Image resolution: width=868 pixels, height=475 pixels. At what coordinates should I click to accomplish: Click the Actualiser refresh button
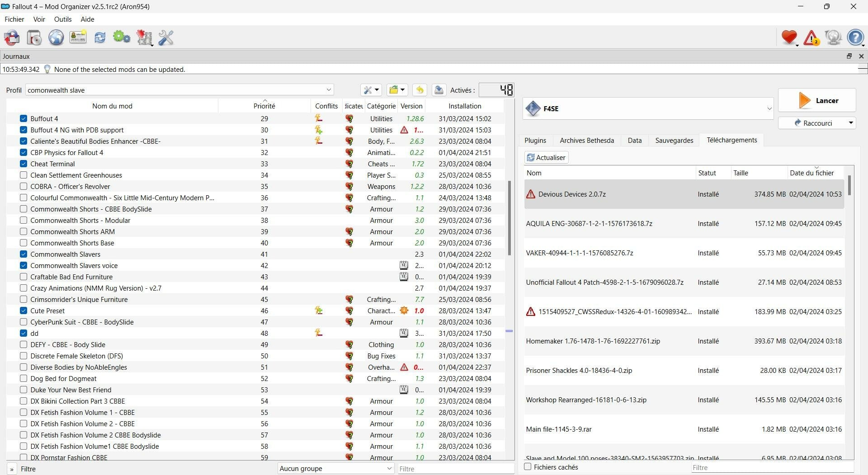[x=546, y=157]
